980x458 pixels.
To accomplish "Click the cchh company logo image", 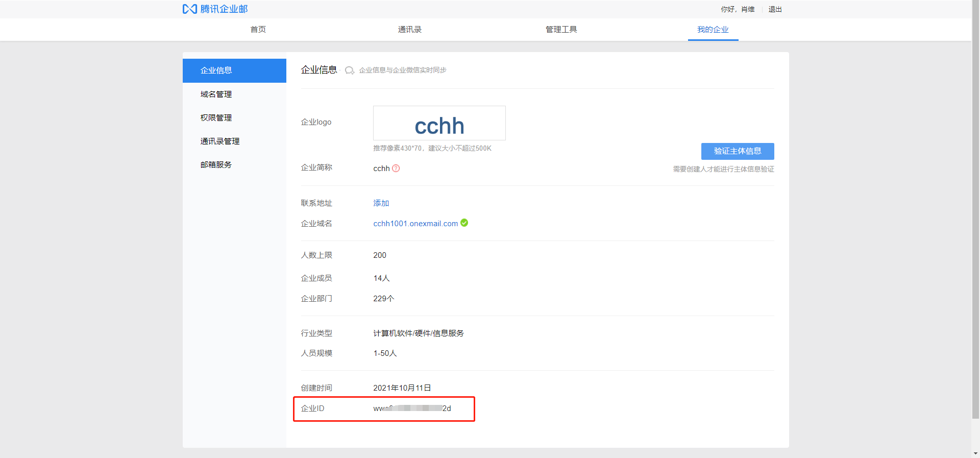I will [439, 123].
